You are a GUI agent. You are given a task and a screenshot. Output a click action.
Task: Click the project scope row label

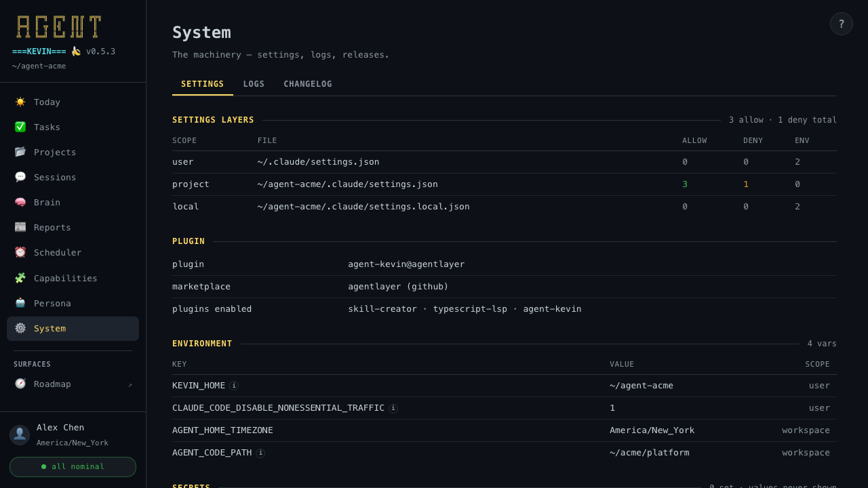[x=191, y=184]
